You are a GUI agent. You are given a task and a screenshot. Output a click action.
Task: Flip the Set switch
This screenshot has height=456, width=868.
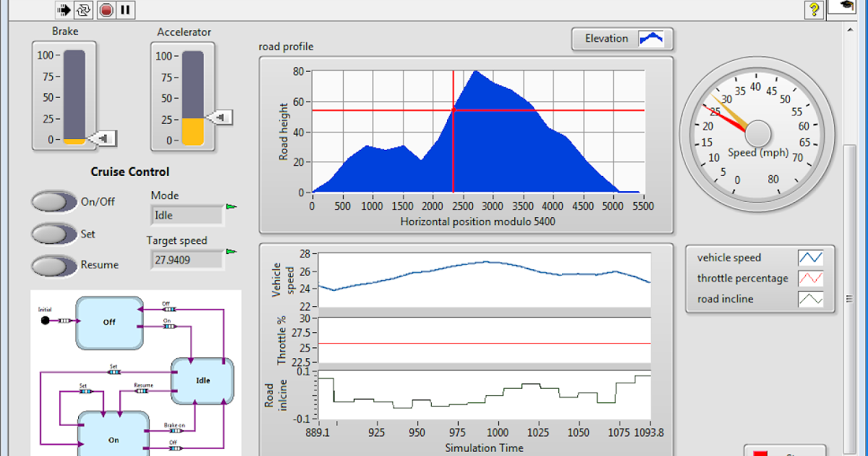click(54, 235)
